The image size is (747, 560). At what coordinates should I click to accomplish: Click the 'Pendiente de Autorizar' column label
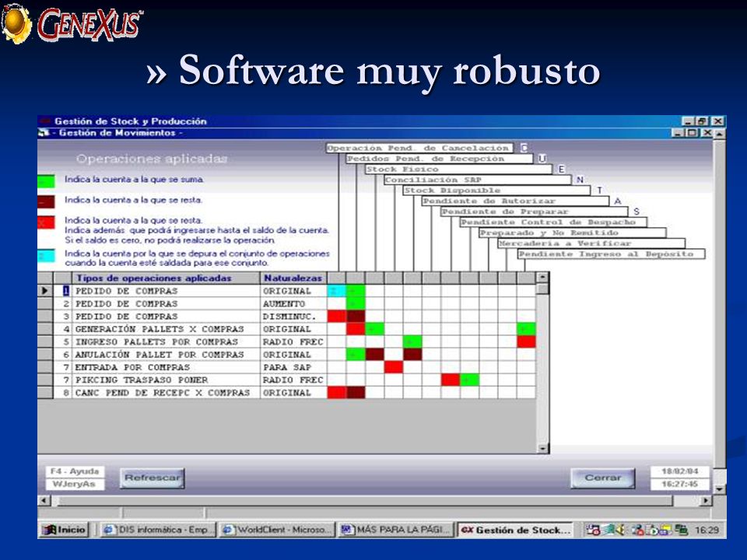click(515, 201)
